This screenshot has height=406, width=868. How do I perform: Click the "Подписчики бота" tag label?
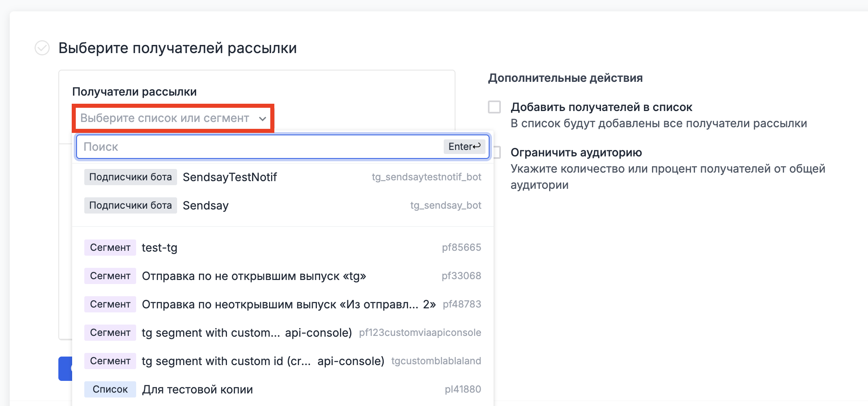tap(130, 177)
